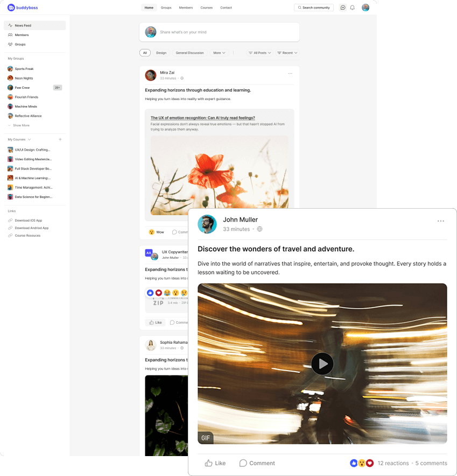This screenshot has width=457, height=476.
Task: Expand the More filter dropdown
Action: [218, 53]
